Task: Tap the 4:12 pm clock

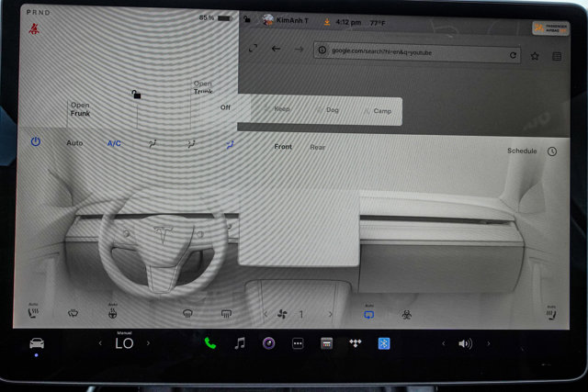Action: 348,22
